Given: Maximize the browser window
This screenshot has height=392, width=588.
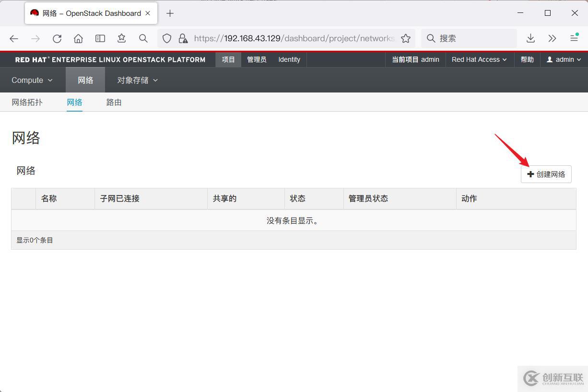Looking at the screenshot, I should [547, 13].
